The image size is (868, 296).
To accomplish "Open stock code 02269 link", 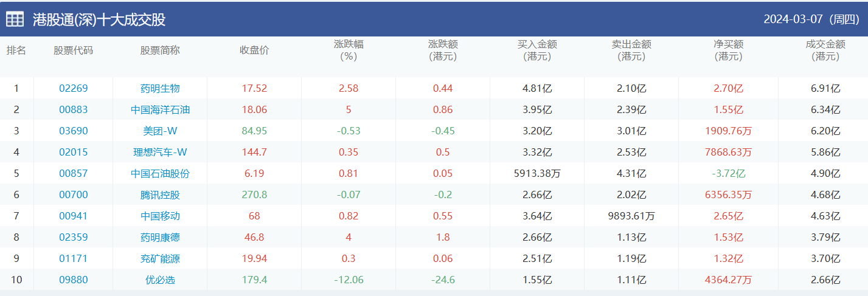I will click(74, 88).
